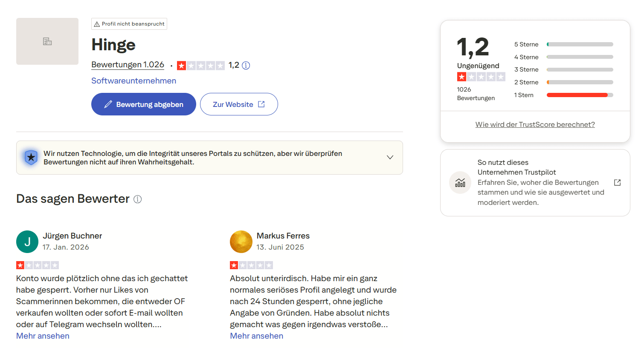Open "Wie wird der TrustScore berechnet?" link
Image resolution: width=644 pixels, height=348 pixels.
[535, 124]
